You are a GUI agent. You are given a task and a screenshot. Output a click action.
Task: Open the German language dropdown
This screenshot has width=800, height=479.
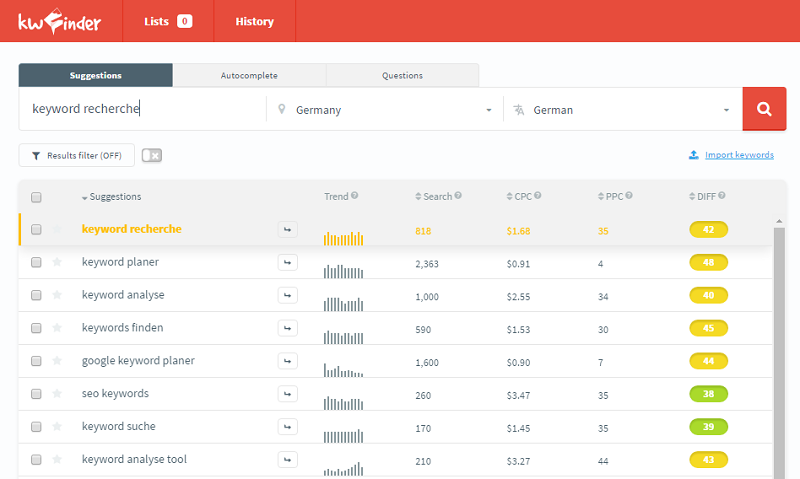tap(622, 110)
